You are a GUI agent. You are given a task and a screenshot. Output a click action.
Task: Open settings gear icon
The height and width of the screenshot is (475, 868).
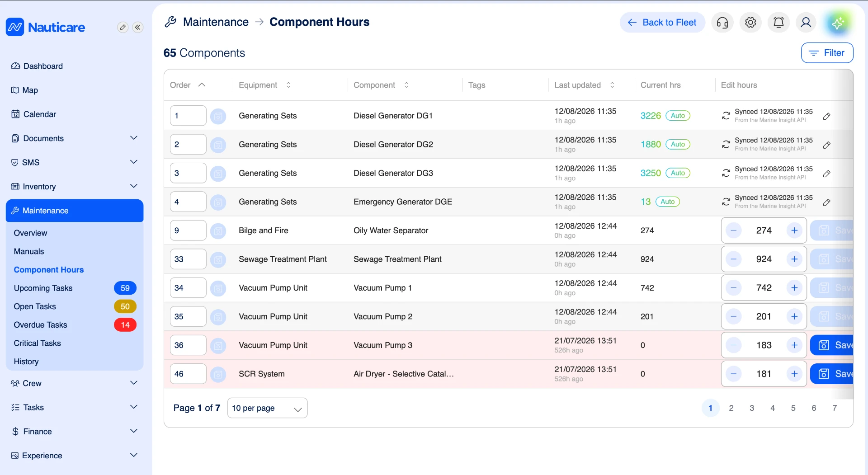pyautogui.click(x=750, y=22)
